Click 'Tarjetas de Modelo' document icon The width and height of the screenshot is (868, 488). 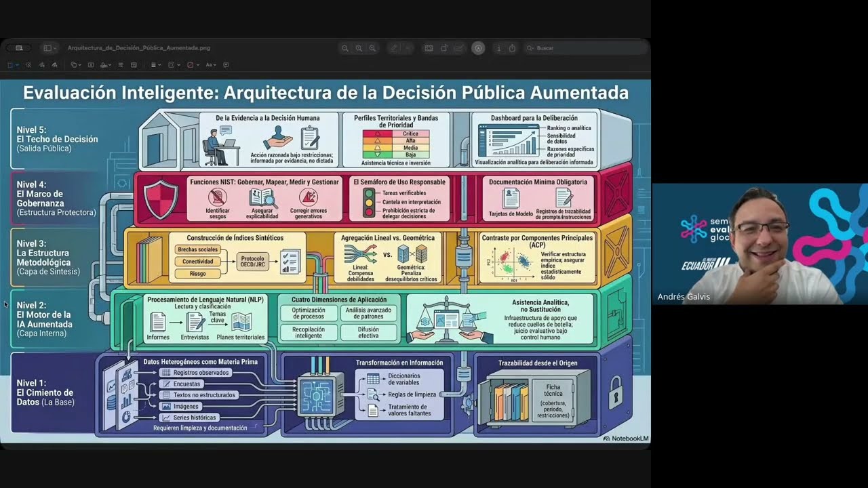click(x=511, y=198)
